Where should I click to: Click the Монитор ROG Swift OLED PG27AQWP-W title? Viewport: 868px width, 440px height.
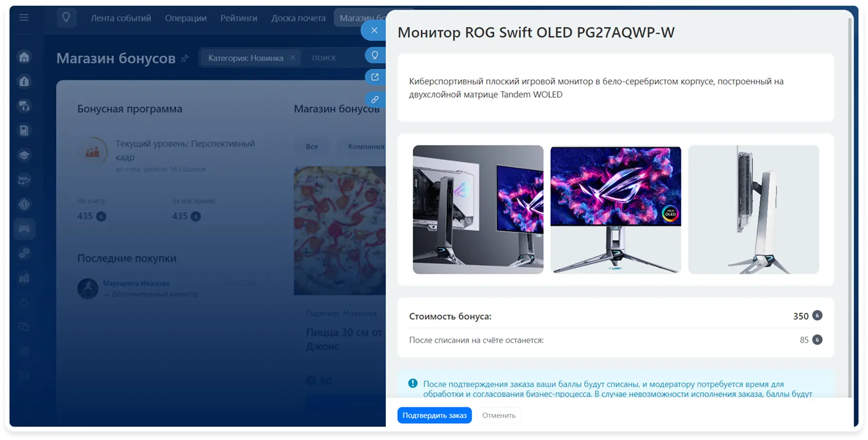[536, 32]
